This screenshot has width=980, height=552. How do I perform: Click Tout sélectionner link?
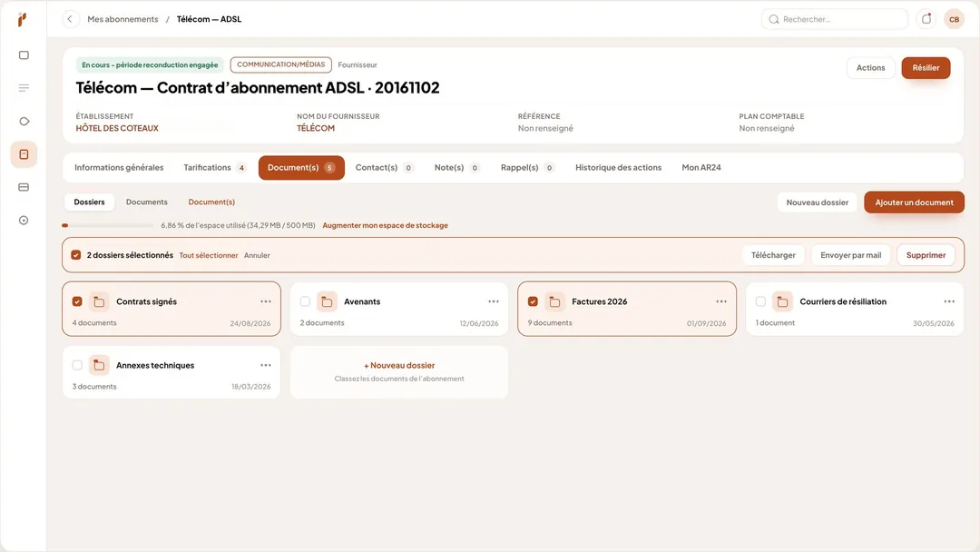(x=209, y=256)
